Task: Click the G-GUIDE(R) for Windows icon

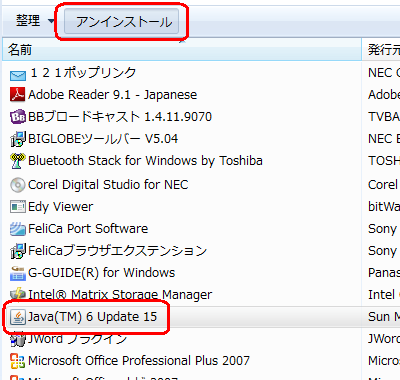Action: 18,273
